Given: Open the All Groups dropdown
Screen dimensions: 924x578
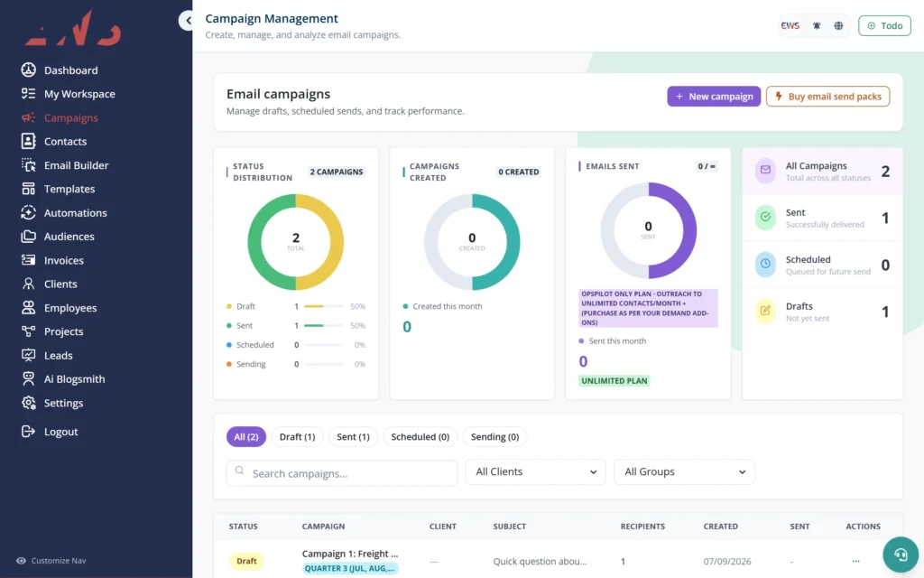Looking at the screenshot, I should (684, 471).
